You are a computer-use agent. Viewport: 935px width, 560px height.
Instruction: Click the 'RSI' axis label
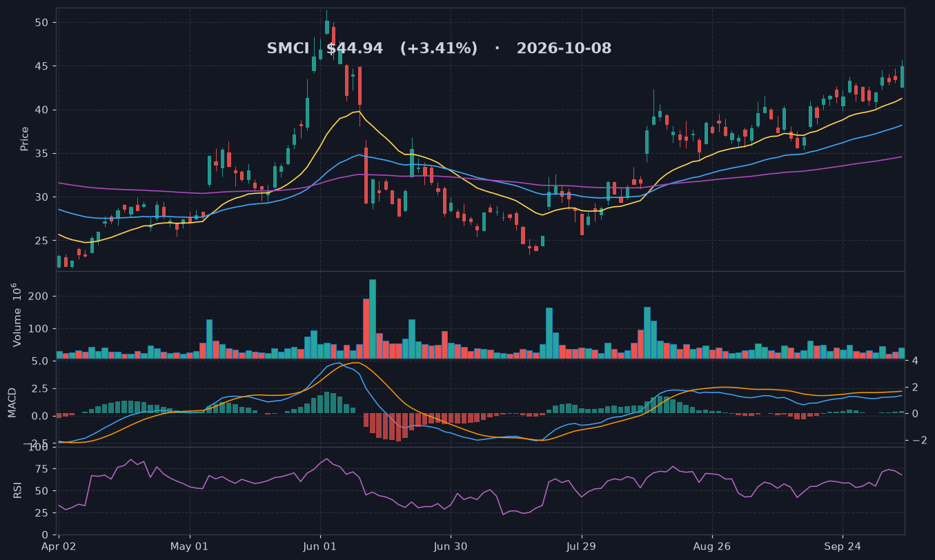[17, 490]
